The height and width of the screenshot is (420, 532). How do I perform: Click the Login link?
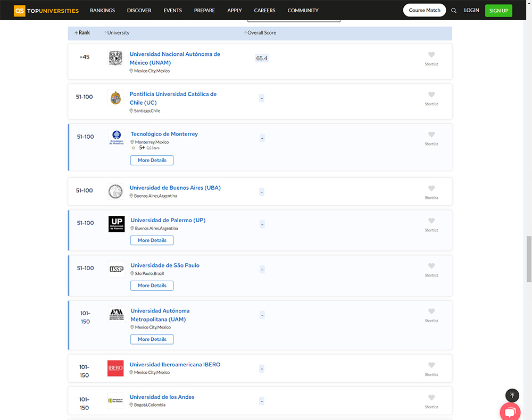(x=471, y=11)
